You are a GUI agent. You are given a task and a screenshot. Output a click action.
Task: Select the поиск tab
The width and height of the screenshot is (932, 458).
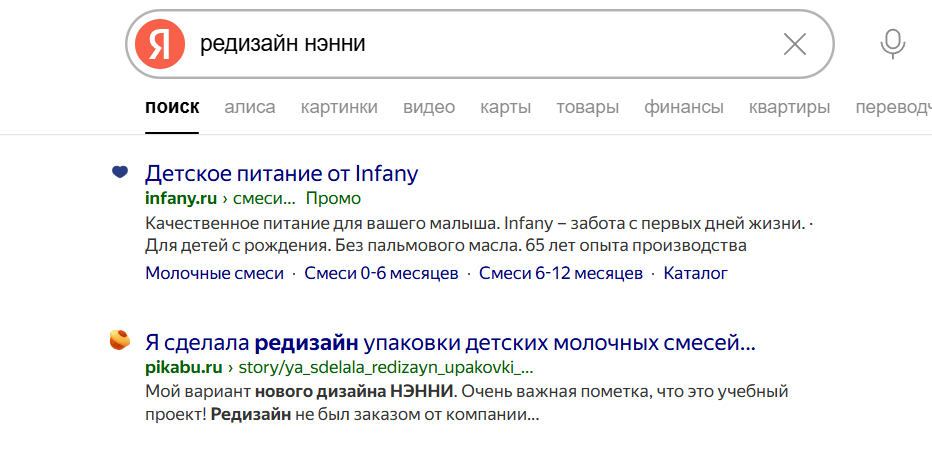tap(172, 108)
